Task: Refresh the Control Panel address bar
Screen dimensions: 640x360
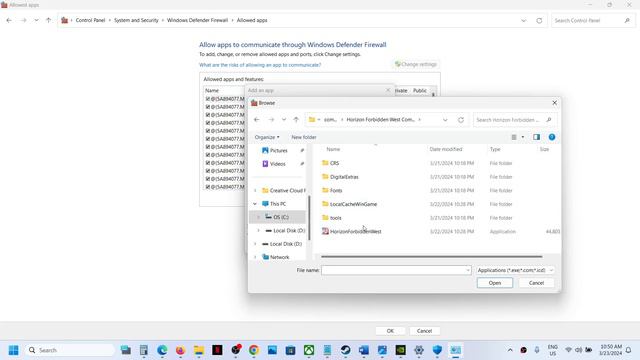Action: point(539,20)
